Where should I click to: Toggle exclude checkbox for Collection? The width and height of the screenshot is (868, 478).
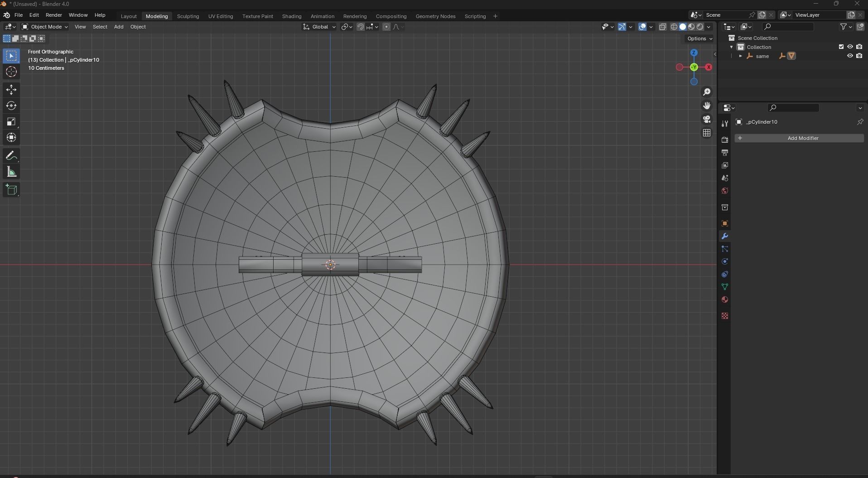pyautogui.click(x=841, y=47)
